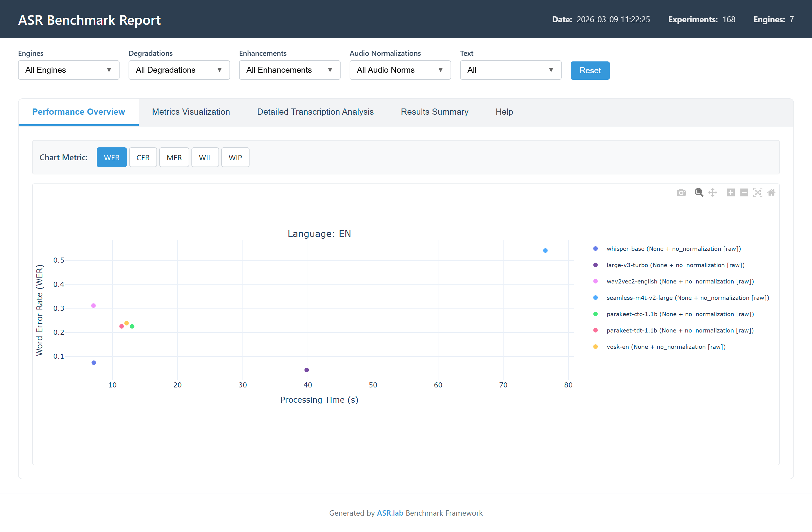Select MER chart metric
This screenshot has width=812, height=532.
[x=174, y=157]
